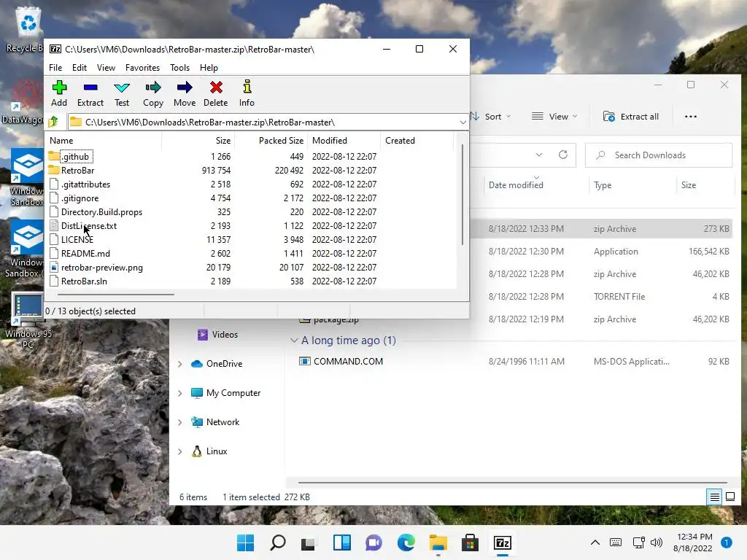747x560 pixels.
Task: Click the Add button in 7-Zip toolbar
Action: point(59,93)
